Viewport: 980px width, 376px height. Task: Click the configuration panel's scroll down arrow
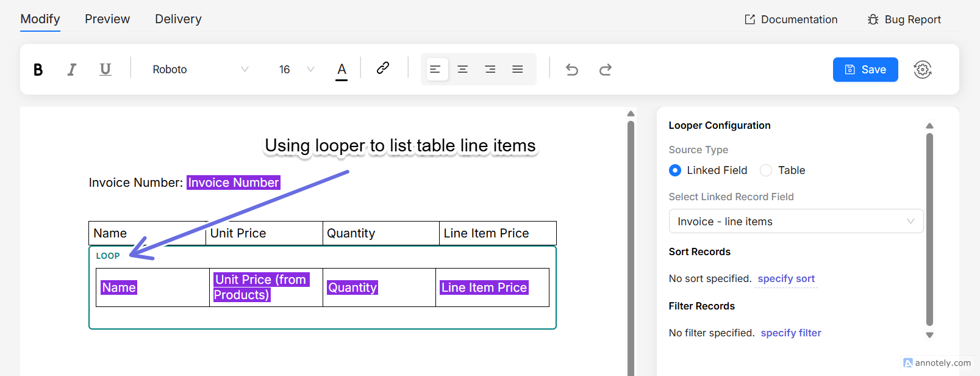(x=929, y=334)
